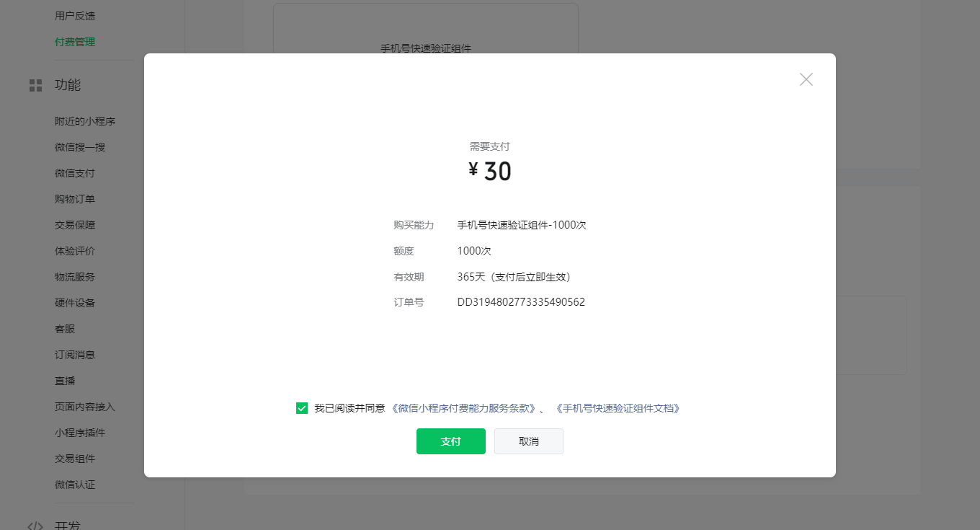The width and height of the screenshot is (980, 530).
Task: Click the 开发 code icon in sidebar
Action: click(35, 526)
